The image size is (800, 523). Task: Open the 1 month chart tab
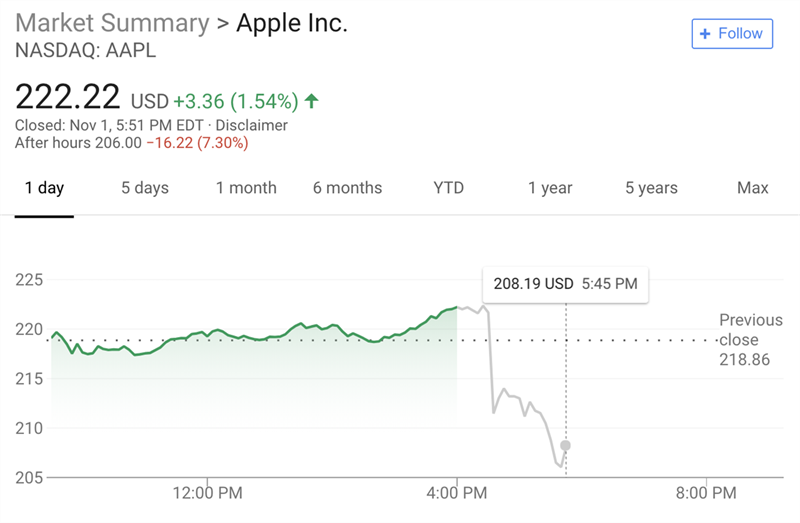pyautogui.click(x=246, y=188)
